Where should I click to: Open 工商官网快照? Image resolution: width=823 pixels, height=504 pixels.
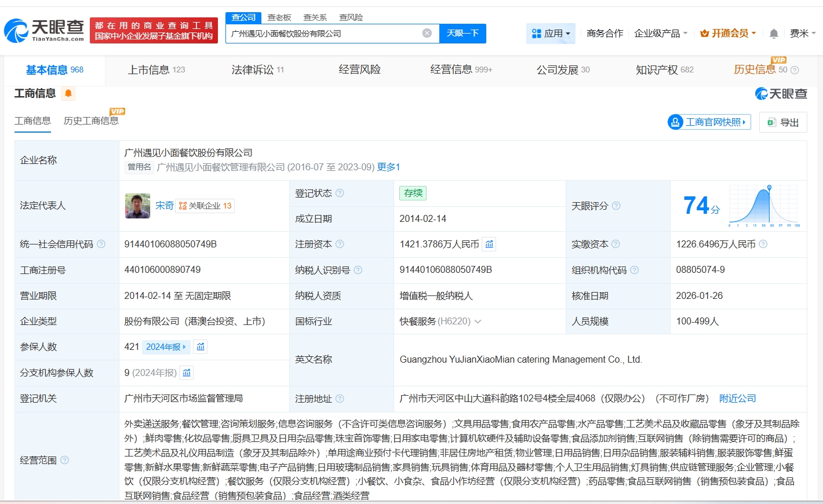[709, 122]
